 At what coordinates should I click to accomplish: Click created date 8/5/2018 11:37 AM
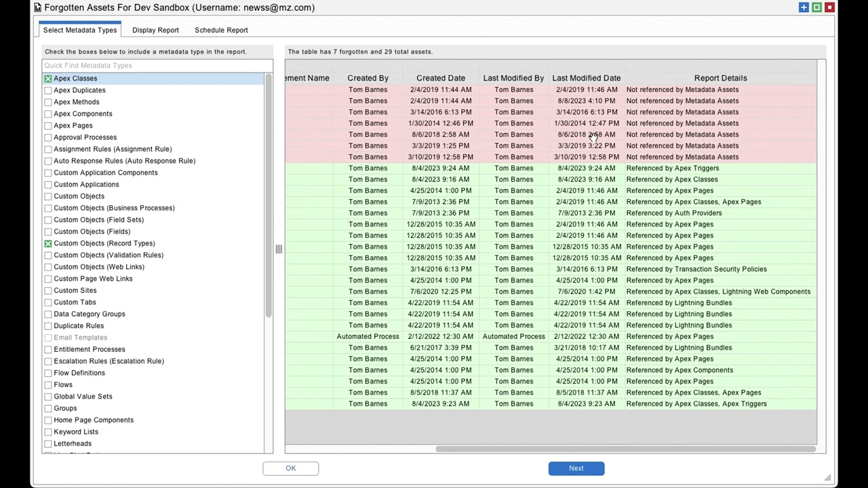pyautogui.click(x=441, y=392)
